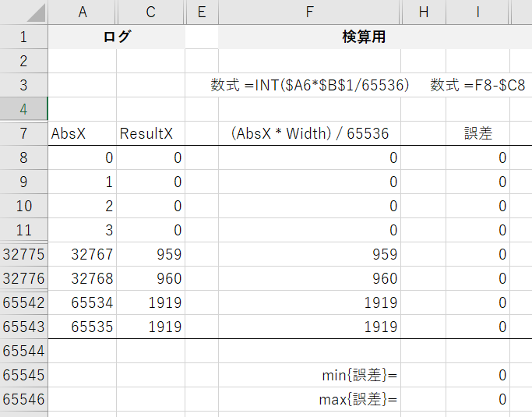
Task: Select row 32775 header
Action: pos(23,254)
